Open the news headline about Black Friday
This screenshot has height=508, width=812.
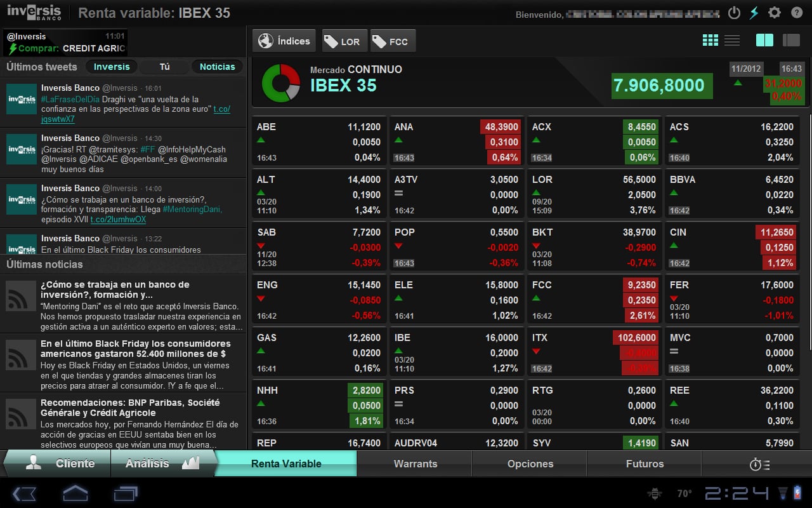[136, 349]
